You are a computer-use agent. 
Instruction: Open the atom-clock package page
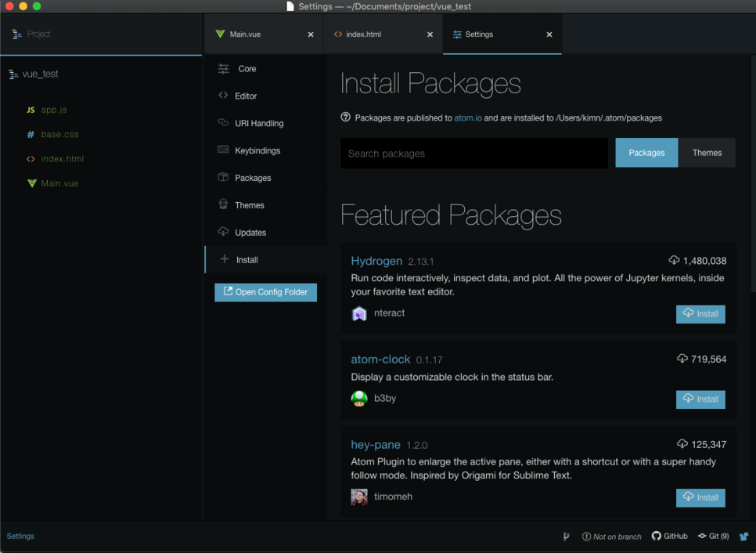[380, 359]
